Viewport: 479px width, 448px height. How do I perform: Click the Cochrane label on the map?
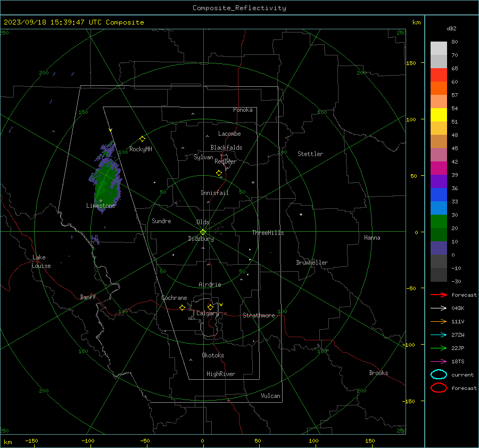coord(174,298)
